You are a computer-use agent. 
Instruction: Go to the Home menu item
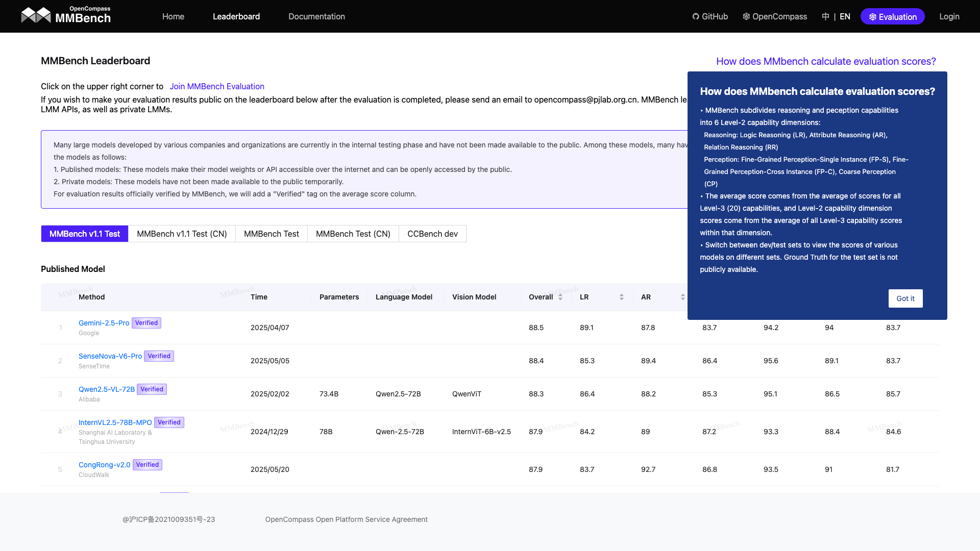[x=173, y=16]
